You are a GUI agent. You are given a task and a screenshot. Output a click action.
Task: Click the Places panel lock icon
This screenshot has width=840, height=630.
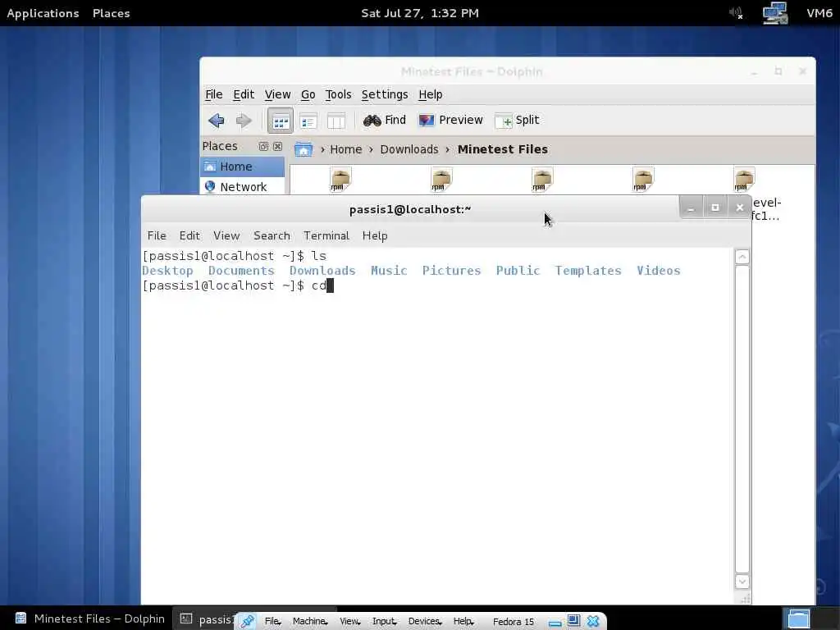click(x=263, y=146)
